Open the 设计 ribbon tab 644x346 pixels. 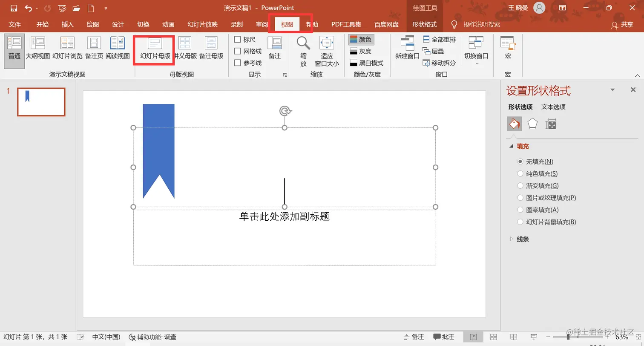coord(118,24)
